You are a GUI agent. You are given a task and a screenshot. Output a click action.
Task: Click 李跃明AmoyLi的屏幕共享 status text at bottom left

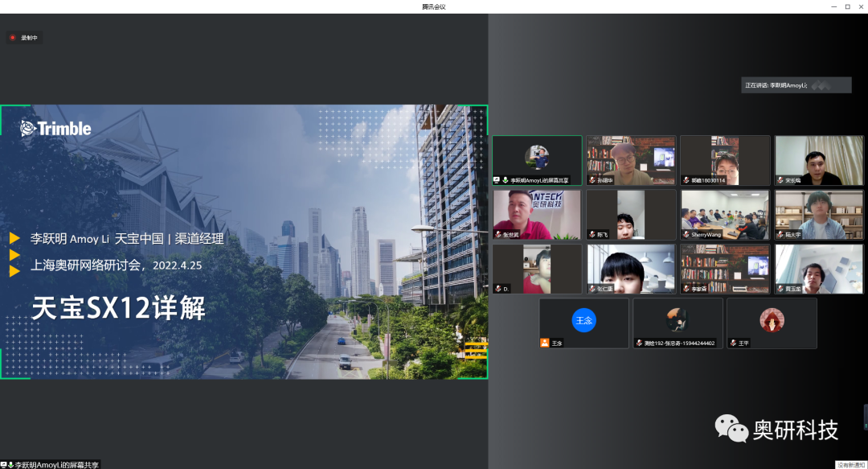pos(57,465)
